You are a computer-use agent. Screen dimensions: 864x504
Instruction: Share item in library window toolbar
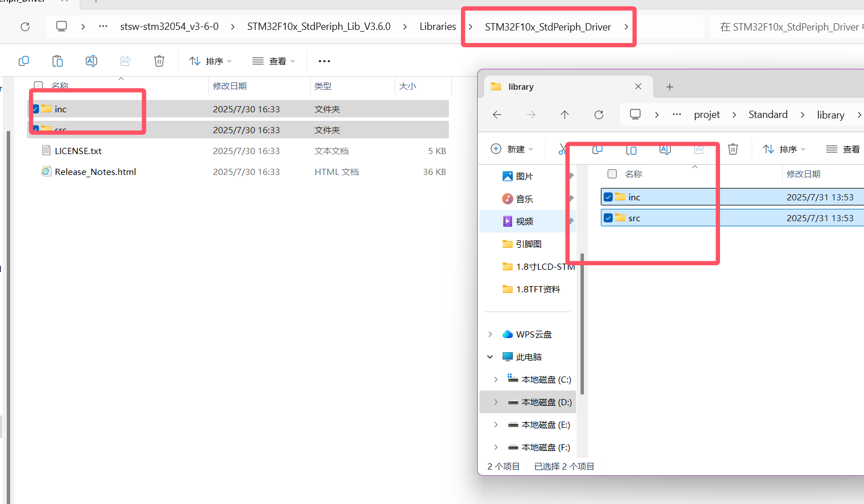pos(699,149)
